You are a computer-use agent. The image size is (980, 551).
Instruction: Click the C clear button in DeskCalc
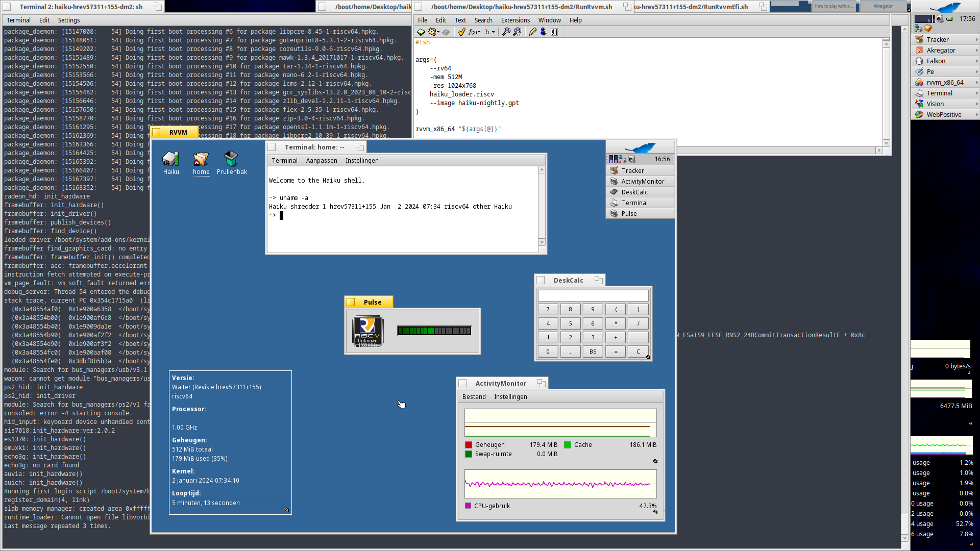(638, 352)
